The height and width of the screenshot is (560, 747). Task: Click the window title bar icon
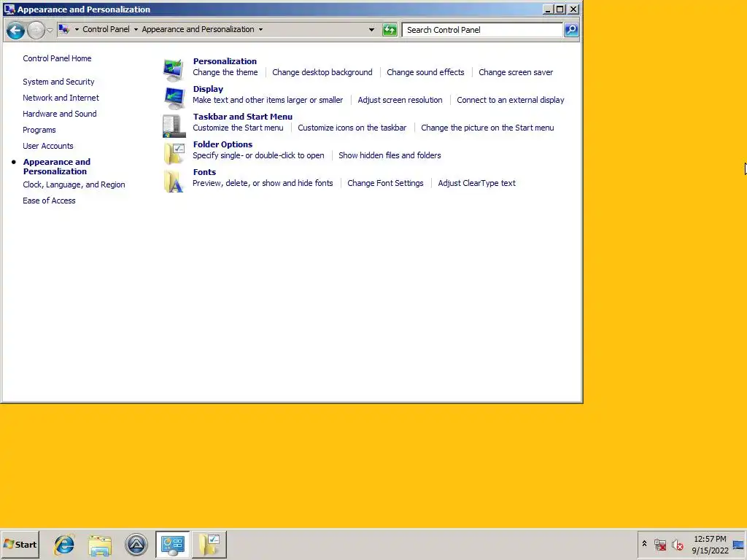point(9,9)
